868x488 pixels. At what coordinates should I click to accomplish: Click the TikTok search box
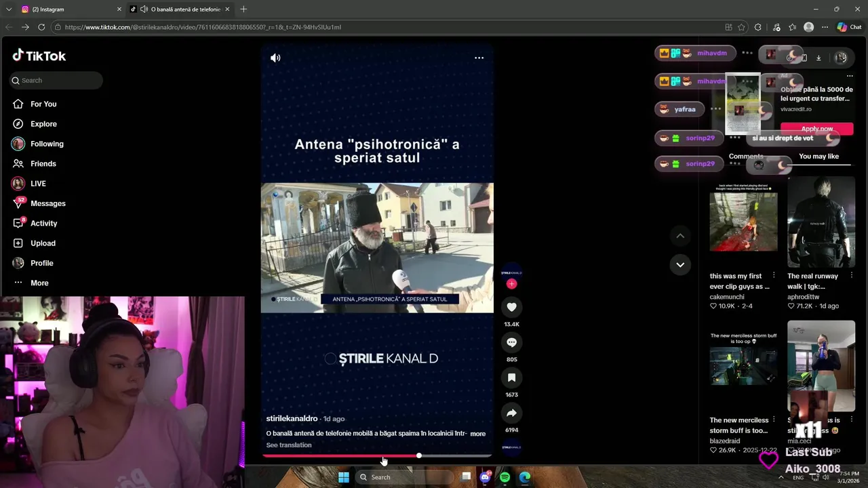click(x=56, y=80)
